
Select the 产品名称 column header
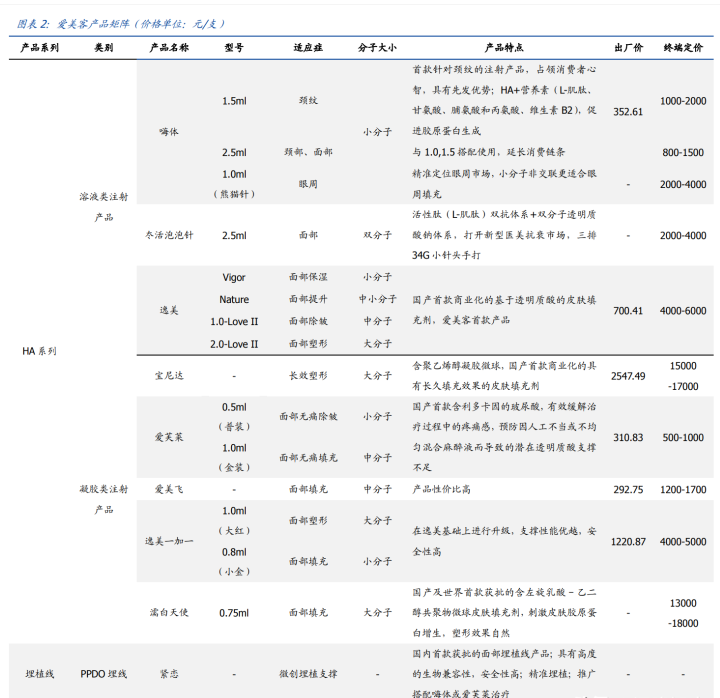click(x=169, y=47)
